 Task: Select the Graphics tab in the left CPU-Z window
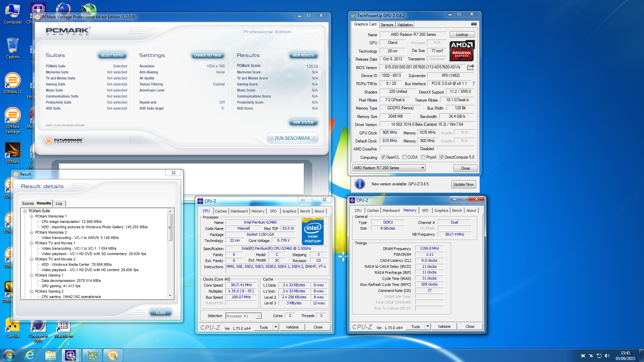pyautogui.click(x=289, y=211)
